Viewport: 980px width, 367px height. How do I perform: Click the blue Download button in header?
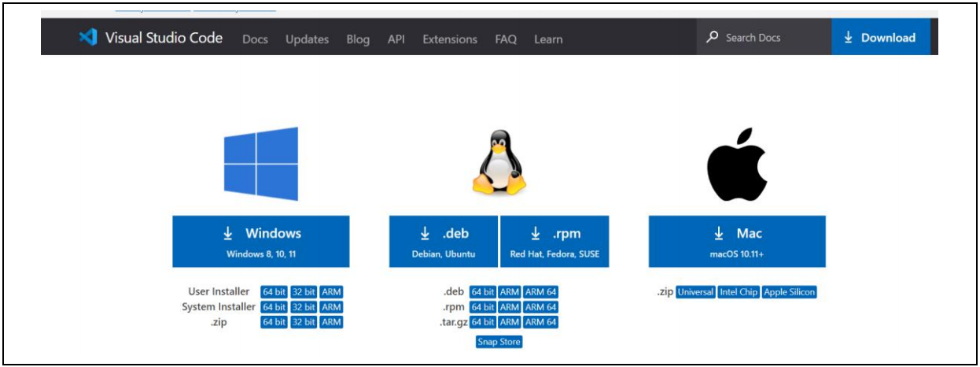[x=880, y=37]
